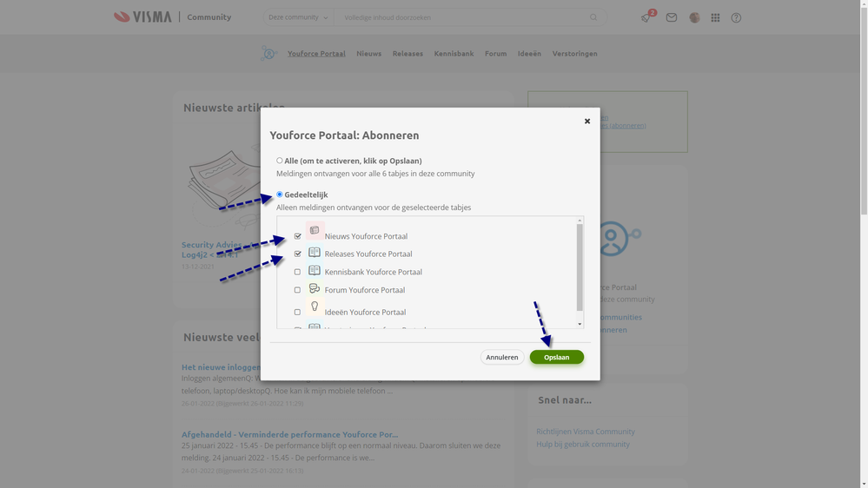Click the Kennisbank Youforce Portaal book icon
868x488 pixels.
(315, 271)
